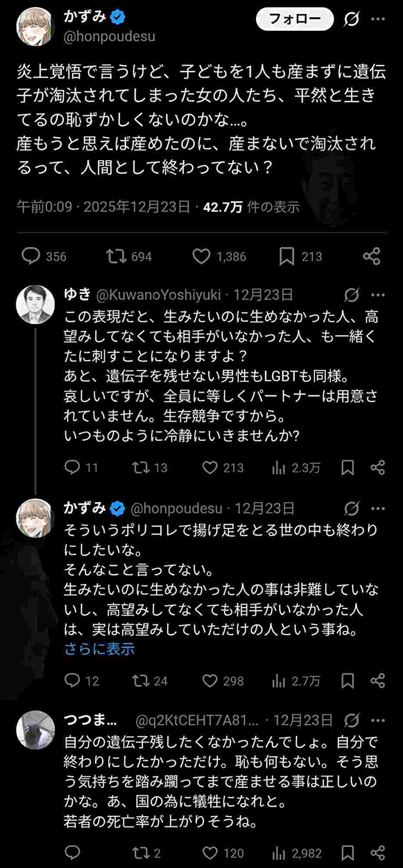Like the main post with 1,386 likes
Image resolution: width=403 pixels, height=868 pixels.
coord(201,256)
